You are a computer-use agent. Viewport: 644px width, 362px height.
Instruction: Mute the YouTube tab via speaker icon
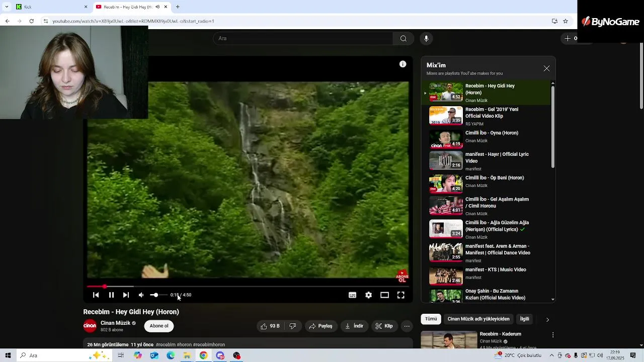pos(157,7)
